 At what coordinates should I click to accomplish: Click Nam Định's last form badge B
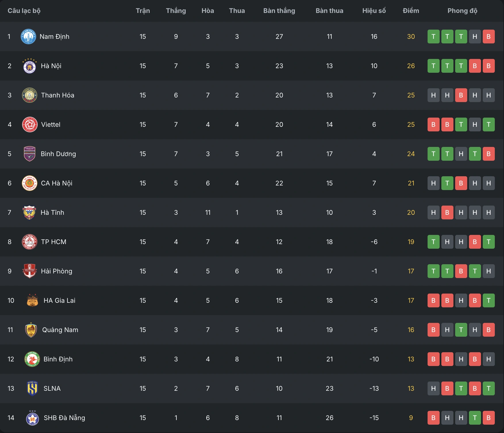[x=488, y=37]
